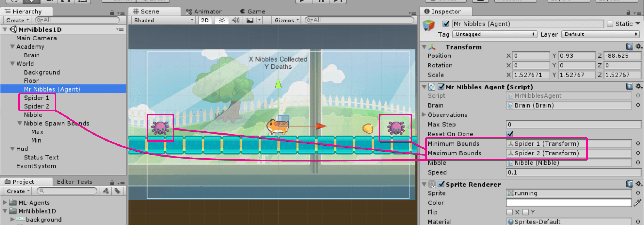Click the scene effects image icon
The image size is (644, 225).
pyautogui.click(x=250, y=20)
